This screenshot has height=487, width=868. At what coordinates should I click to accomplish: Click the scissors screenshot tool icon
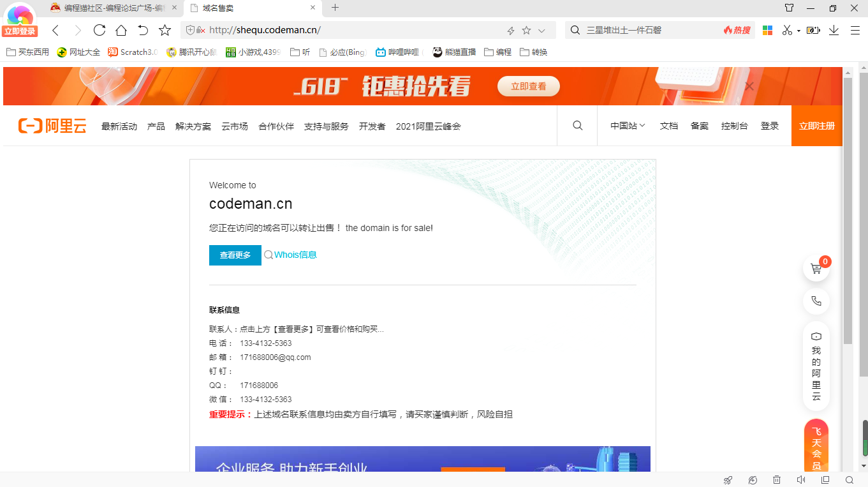click(x=787, y=30)
